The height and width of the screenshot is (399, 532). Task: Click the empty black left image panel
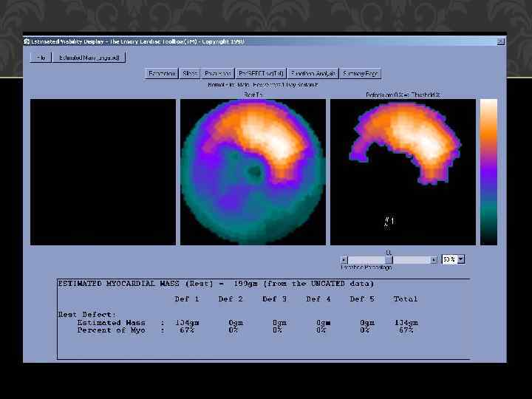[x=103, y=171]
